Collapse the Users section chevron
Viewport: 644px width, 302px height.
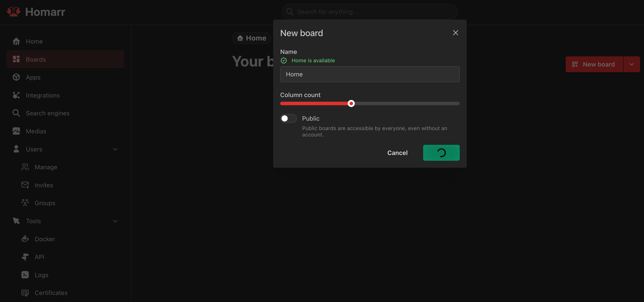[115, 149]
